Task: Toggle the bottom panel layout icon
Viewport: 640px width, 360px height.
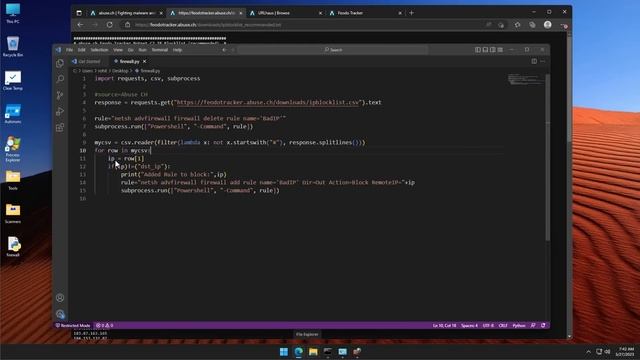Action: pyautogui.click(x=485, y=50)
